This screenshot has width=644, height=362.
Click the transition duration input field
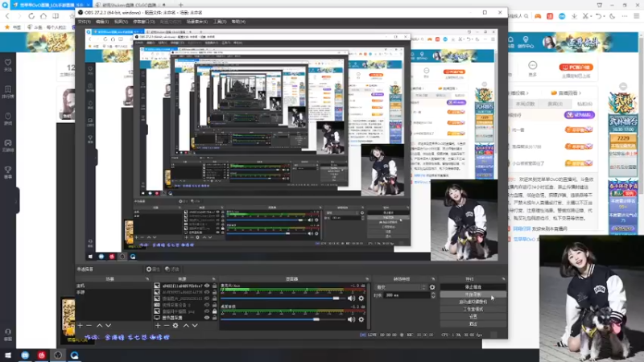(407, 295)
